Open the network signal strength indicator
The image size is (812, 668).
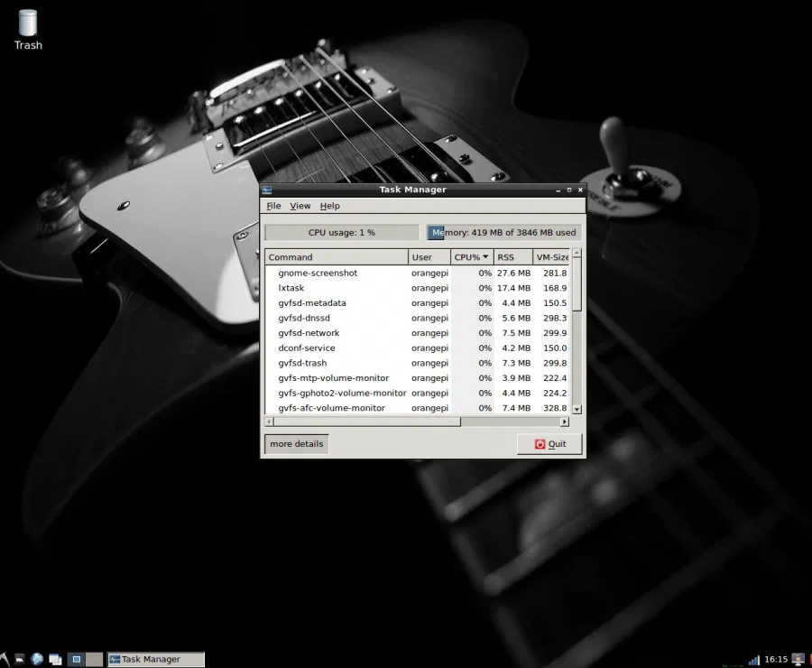pyautogui.click(x=753, y=659)
